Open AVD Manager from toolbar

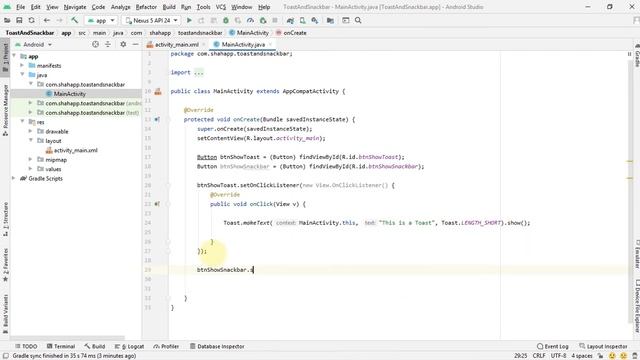302,20
